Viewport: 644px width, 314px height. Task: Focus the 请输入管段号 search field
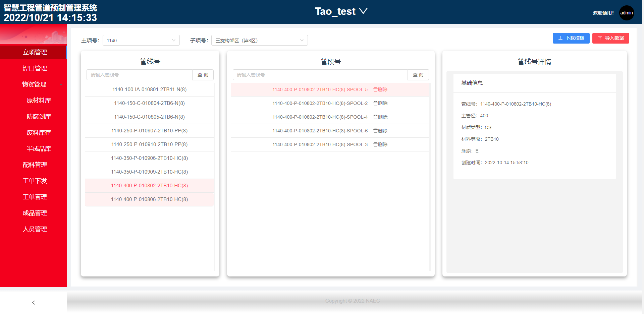coord(320,75)
